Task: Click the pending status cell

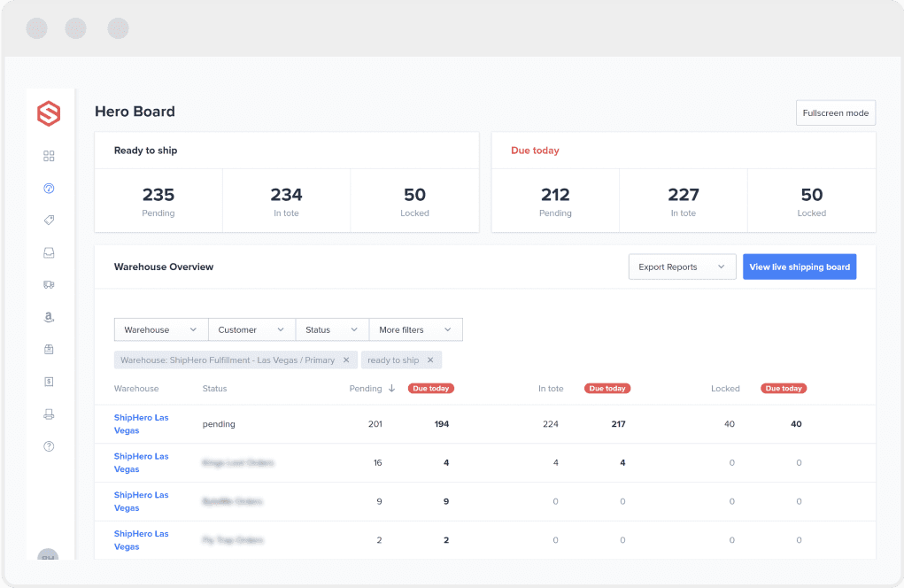Action: tap(219, 423)
